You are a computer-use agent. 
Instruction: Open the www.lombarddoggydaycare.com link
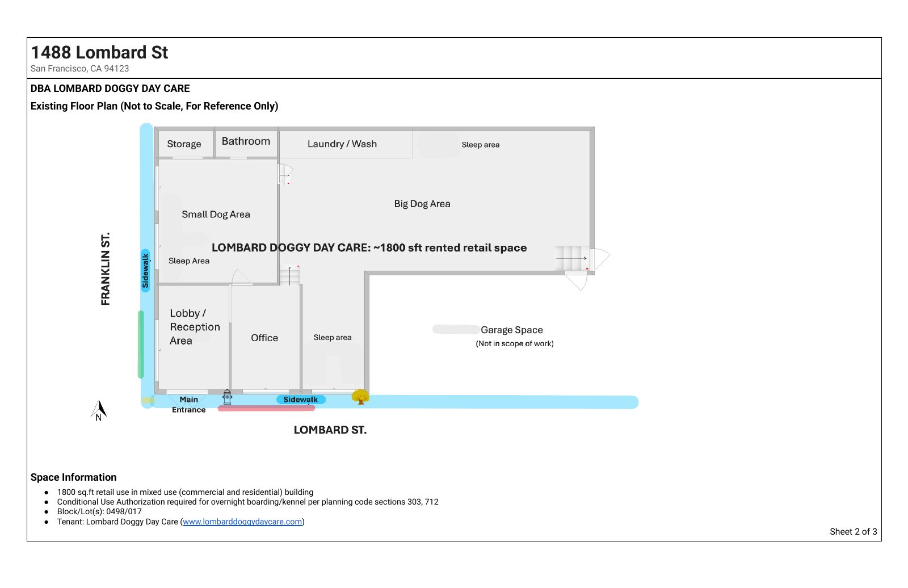[x=242, y=522]
